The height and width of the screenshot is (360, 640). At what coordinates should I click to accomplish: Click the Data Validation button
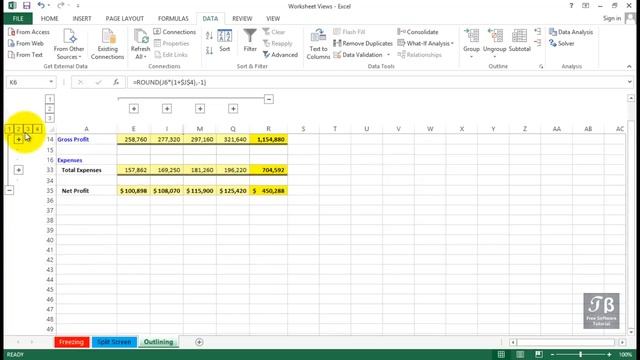(362, 54)
